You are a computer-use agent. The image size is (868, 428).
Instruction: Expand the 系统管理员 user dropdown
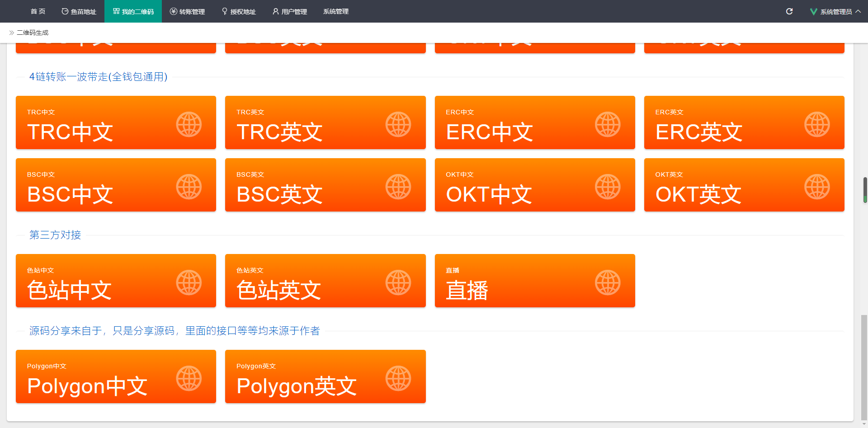[x=835, y=11]
